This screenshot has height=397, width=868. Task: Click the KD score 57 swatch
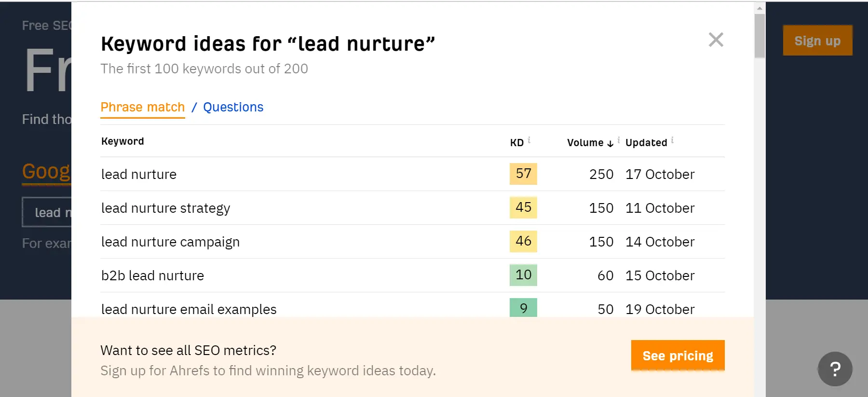click(x=523, y=174)
